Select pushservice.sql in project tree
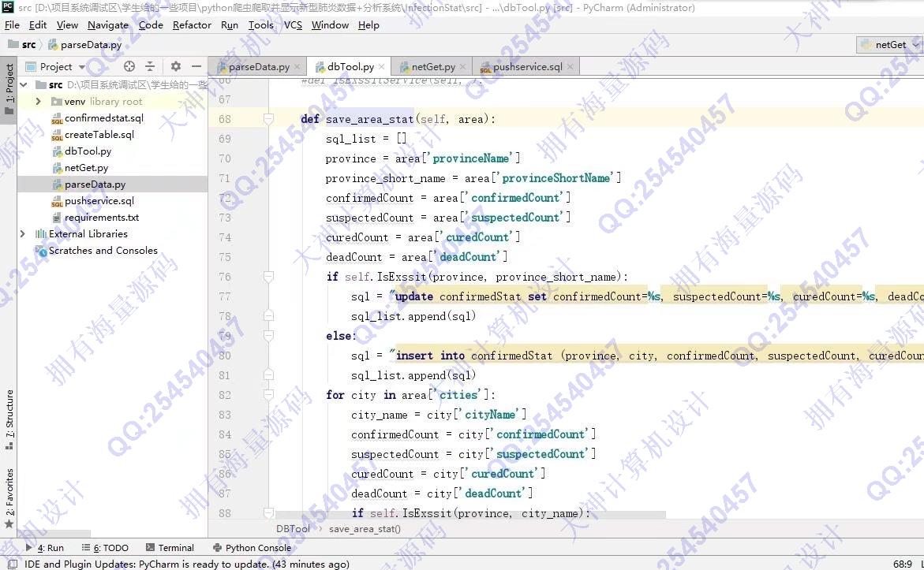 pos(99,201)
